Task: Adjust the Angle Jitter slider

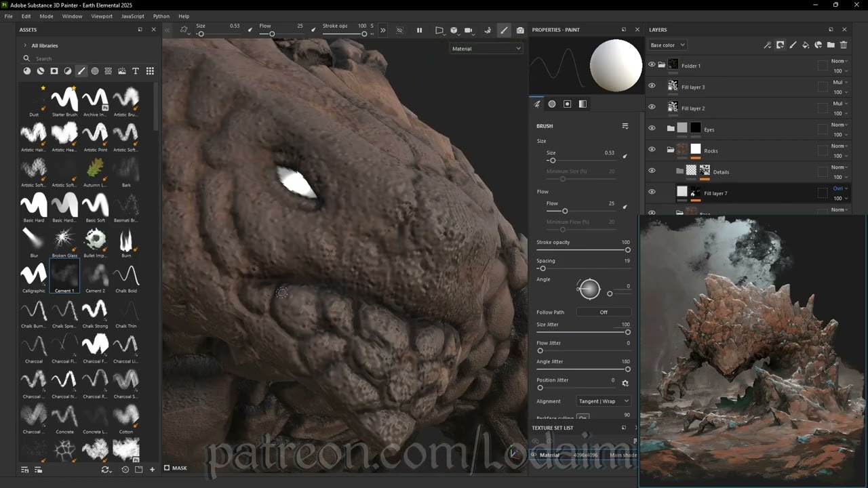Action: pyautogui.click(x=584, y=369)
